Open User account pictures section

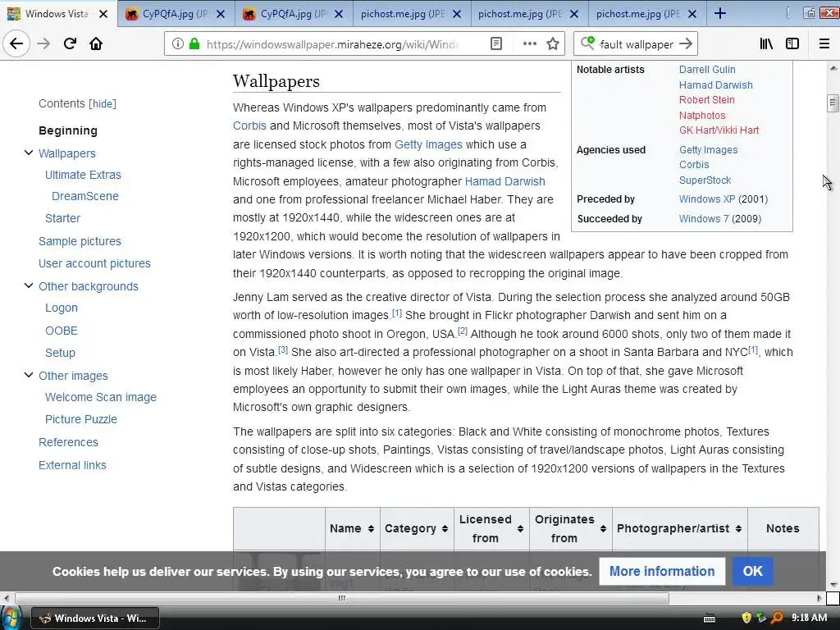coord(94,263)
